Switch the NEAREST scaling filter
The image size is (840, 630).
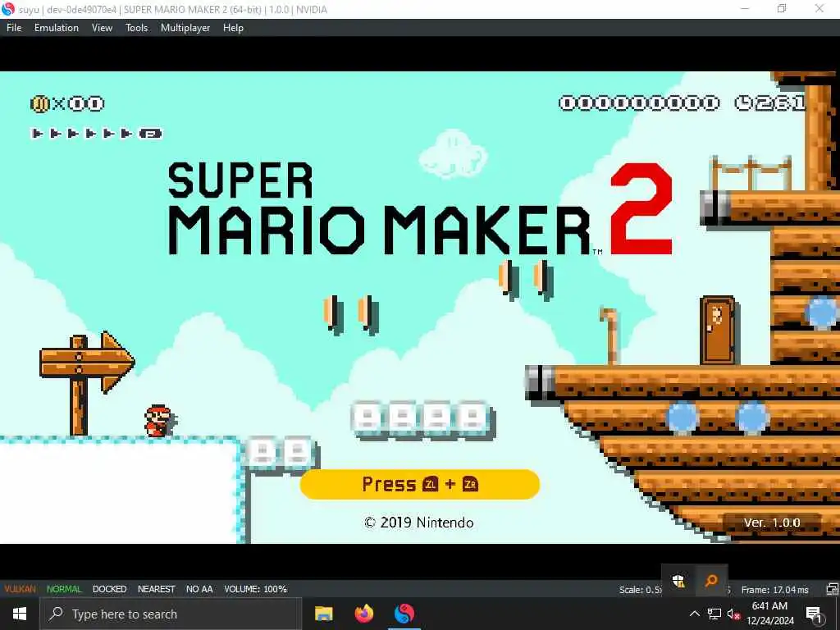point(157,589)
